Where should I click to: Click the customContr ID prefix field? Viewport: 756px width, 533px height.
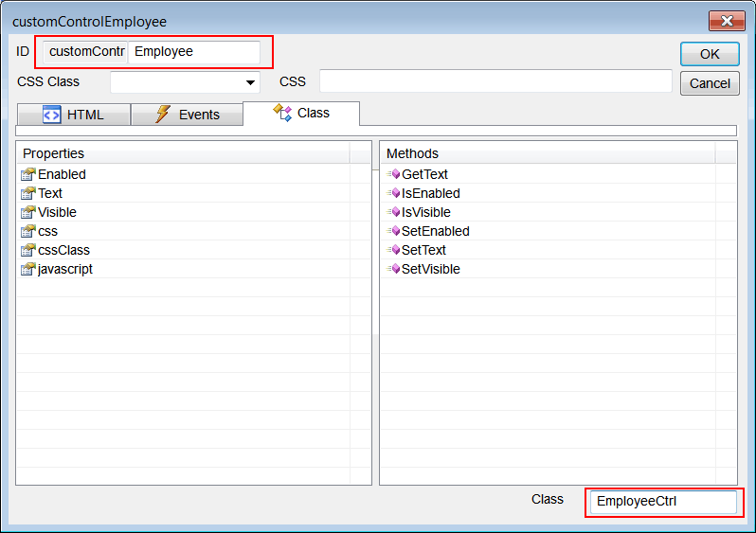pos(85,51)
